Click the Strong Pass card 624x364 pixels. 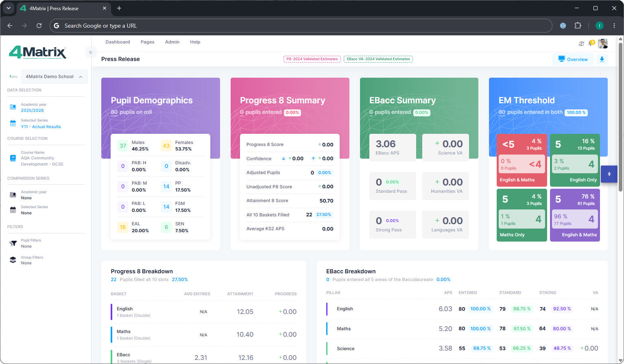tap(393, 225)
